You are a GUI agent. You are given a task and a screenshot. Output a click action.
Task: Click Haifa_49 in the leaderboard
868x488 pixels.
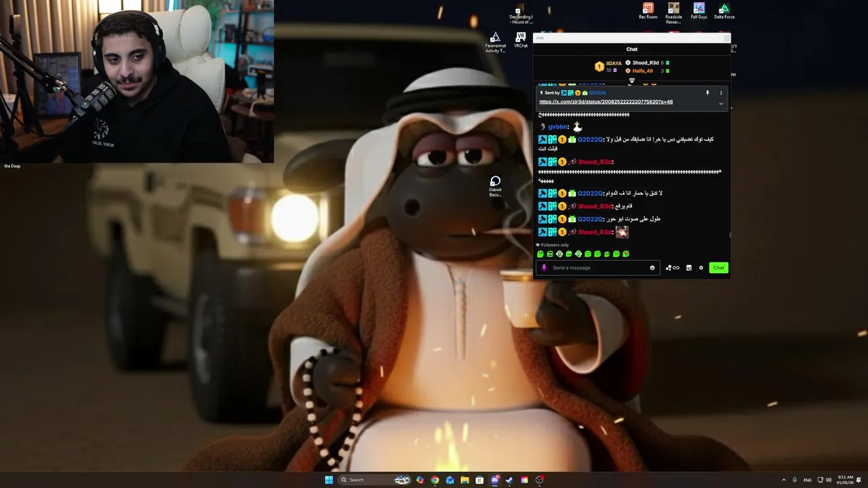click(x=642, y=70)
